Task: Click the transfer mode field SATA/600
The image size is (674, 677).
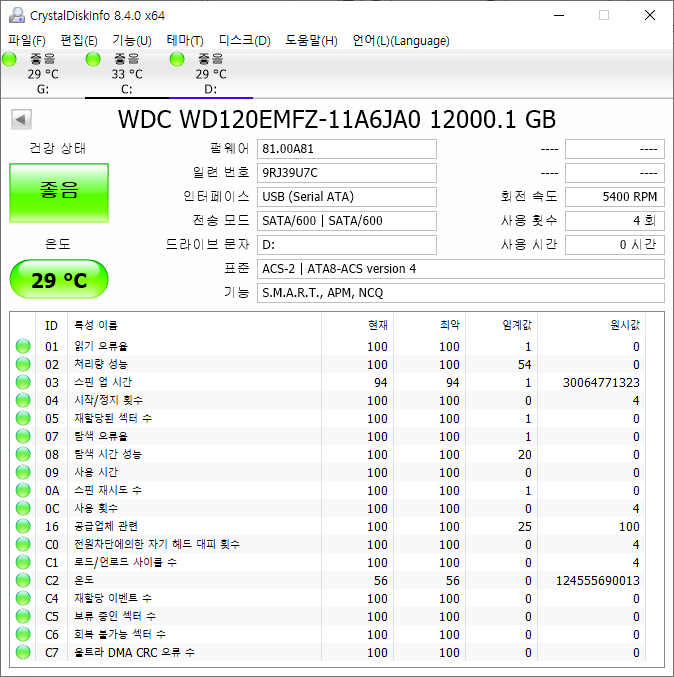Action: 347,221
